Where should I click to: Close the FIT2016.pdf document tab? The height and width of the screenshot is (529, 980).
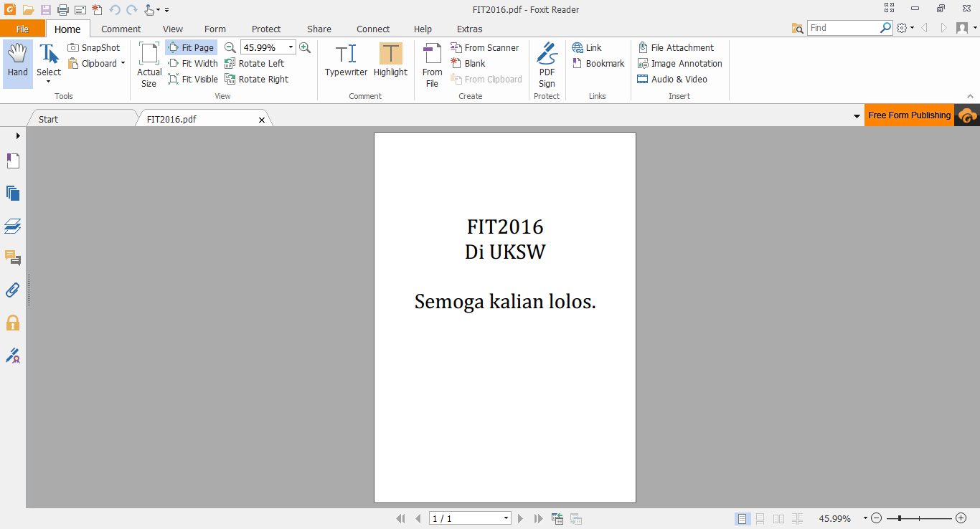click(x=262, y=120)
